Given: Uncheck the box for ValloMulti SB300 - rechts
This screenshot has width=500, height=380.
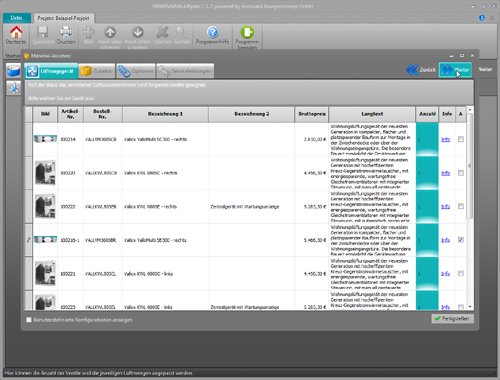Looking at the screenshot, I should (461, 240).
